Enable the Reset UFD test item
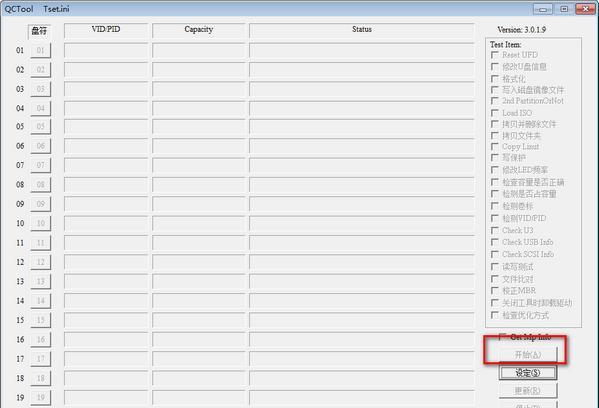 pyautogui.click(x=495, y=55)
